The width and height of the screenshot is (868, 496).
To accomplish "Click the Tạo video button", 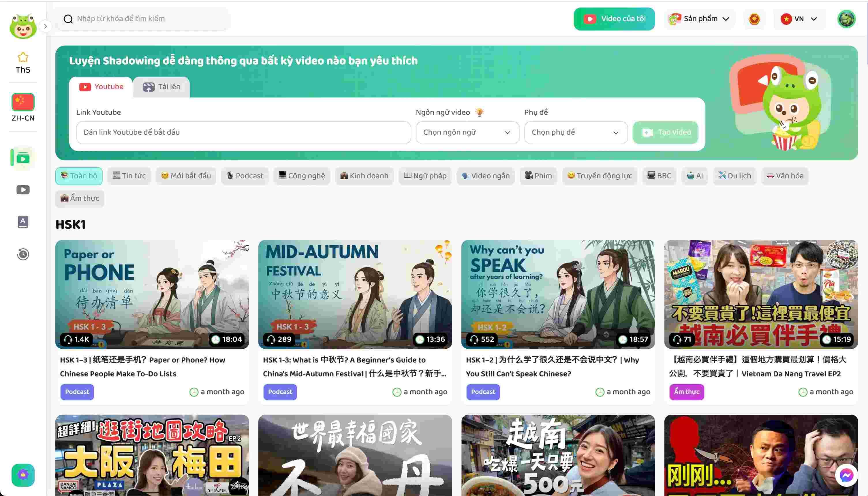I will 665,133.
